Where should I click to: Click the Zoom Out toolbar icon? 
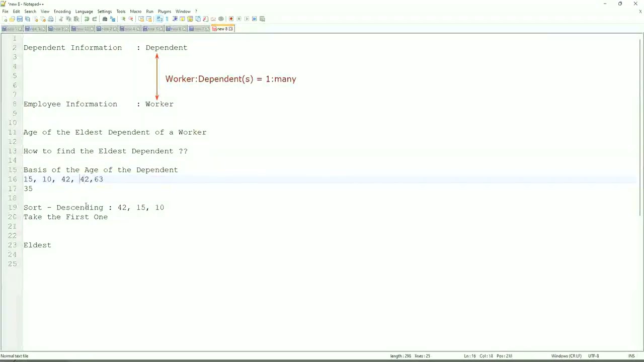pyautogui.click(x=131, y=19)
